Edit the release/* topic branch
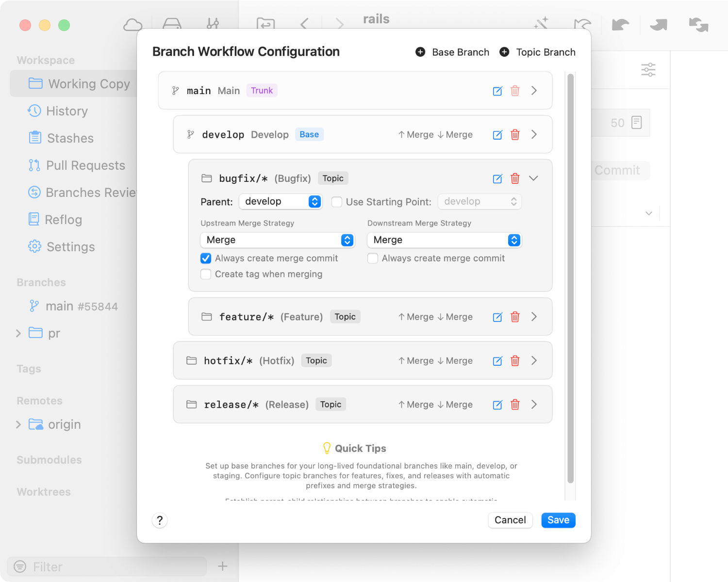 497,404
